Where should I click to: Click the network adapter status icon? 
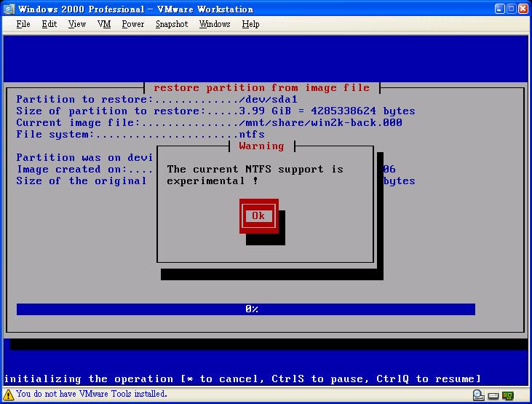pos(508,395)
